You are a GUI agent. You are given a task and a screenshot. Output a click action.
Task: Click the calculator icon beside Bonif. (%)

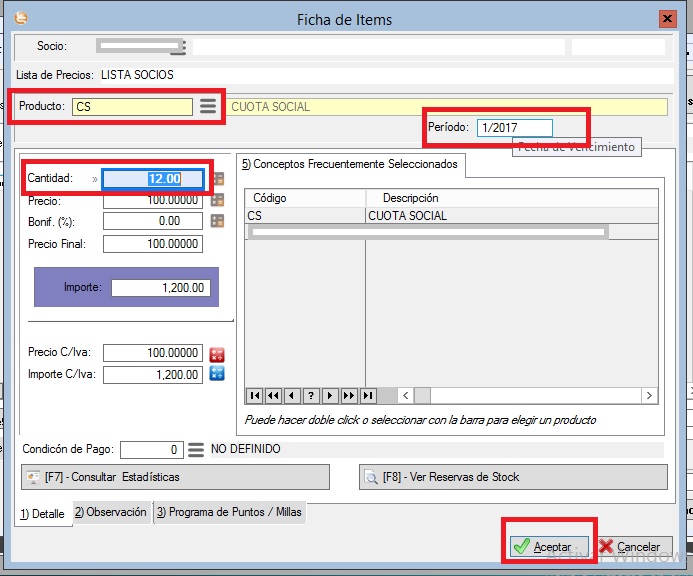[x=218, y=221]
